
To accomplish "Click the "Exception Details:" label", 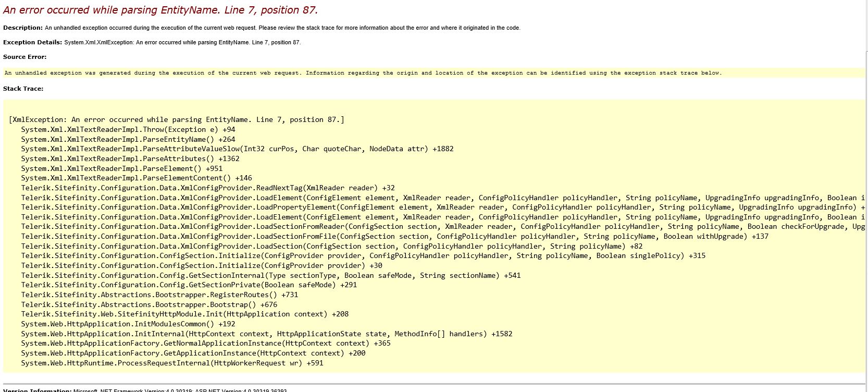I will (x=32, y=42).
